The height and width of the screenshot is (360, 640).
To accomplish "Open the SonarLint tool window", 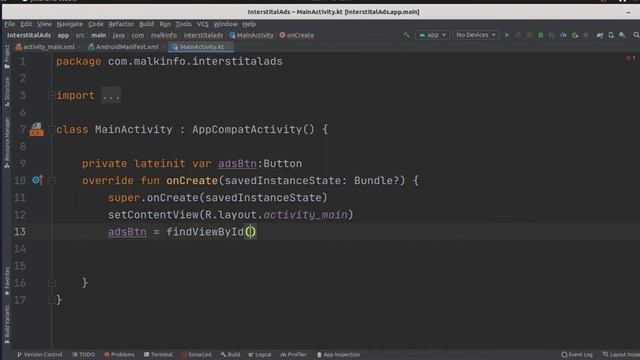I will 197,355.
